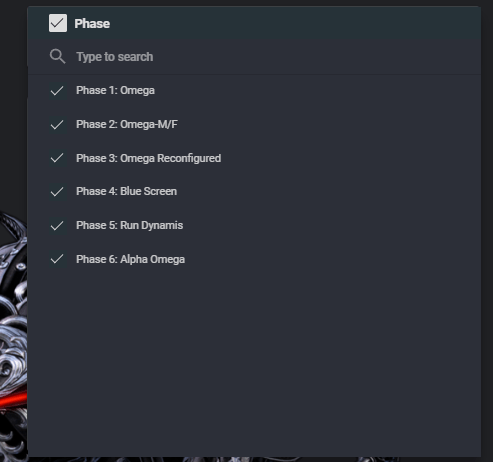
Task: Click empty list area below Phase 6
Action: coord(253,360)
